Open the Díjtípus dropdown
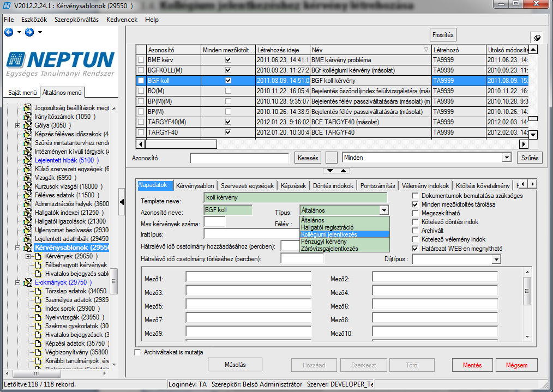 [496, 260]
